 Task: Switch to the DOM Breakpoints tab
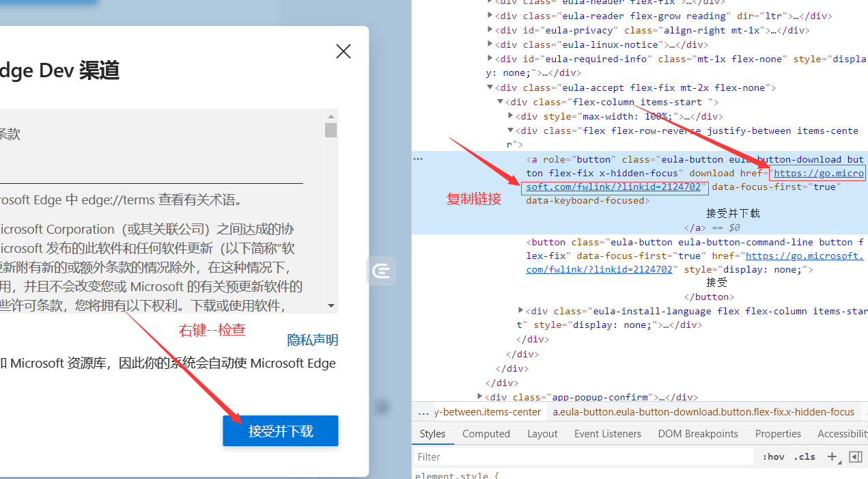click(698, 434)
